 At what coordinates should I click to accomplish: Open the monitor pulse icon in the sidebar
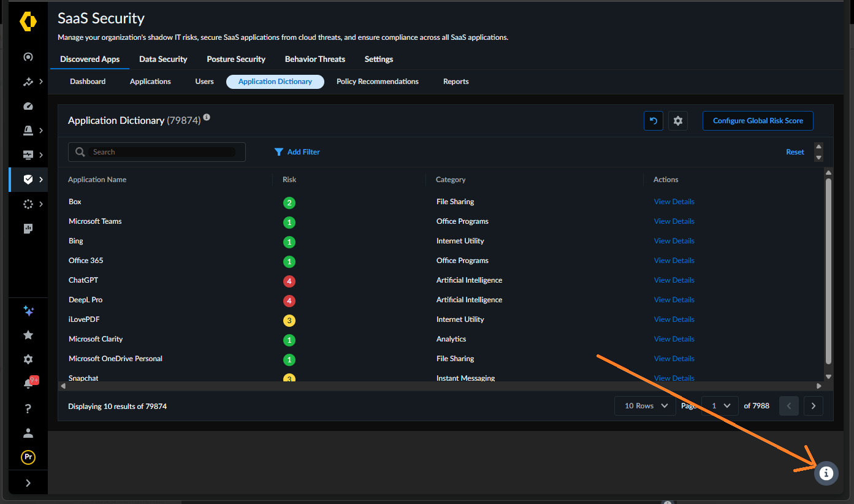click(28, 155)
